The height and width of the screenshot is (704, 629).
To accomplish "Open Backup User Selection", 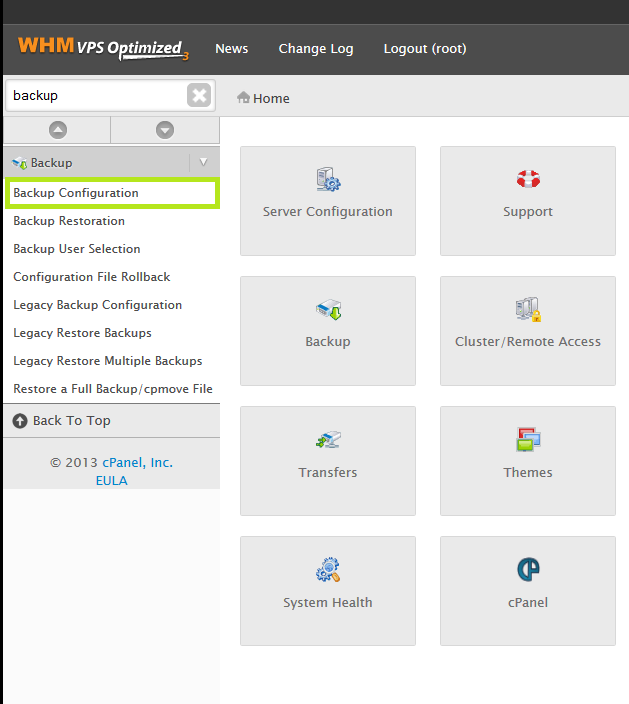I will [77, 249].
